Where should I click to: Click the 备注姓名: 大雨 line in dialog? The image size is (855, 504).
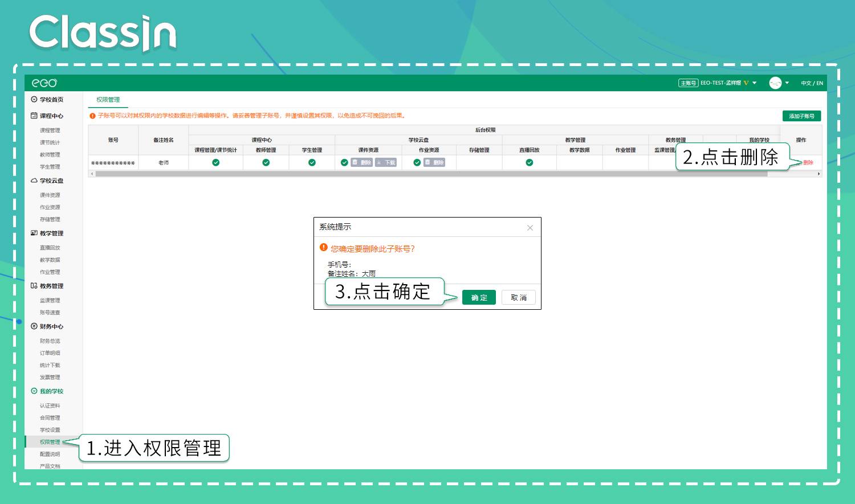(x=352, y=274)
